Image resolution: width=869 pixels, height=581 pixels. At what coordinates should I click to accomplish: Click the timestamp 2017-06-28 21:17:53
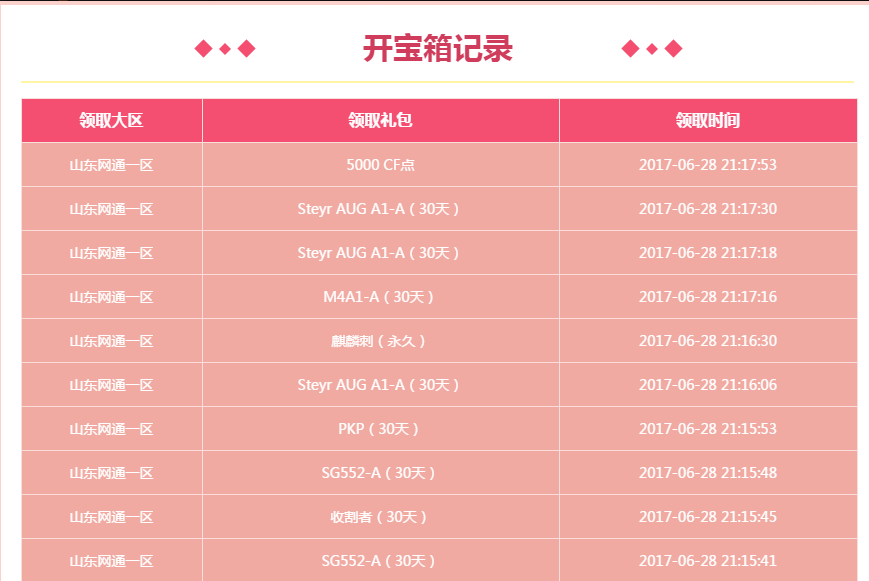click(x=708, y=165)
